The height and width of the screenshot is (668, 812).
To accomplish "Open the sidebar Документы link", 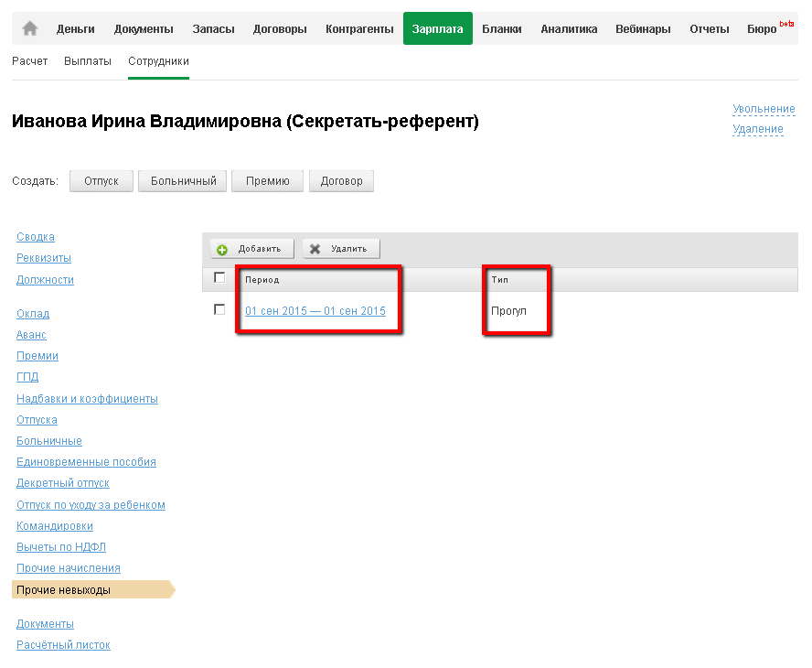I will (45, 624).
